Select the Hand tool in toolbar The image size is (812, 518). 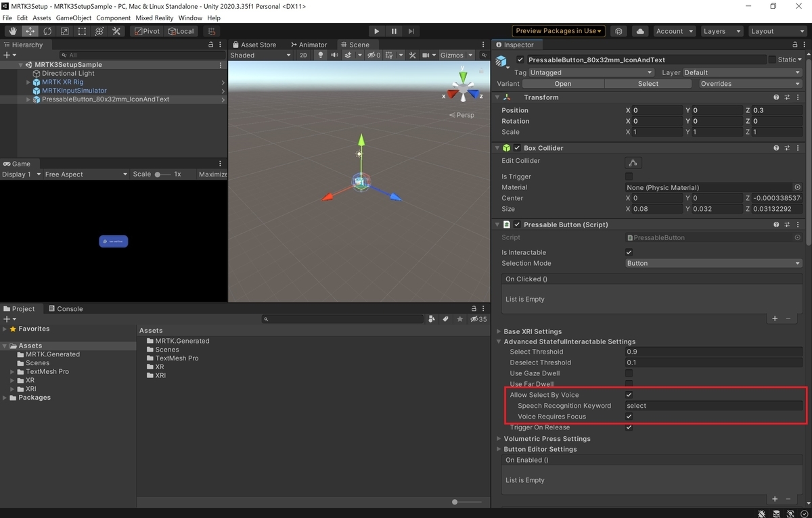point(13,31)
